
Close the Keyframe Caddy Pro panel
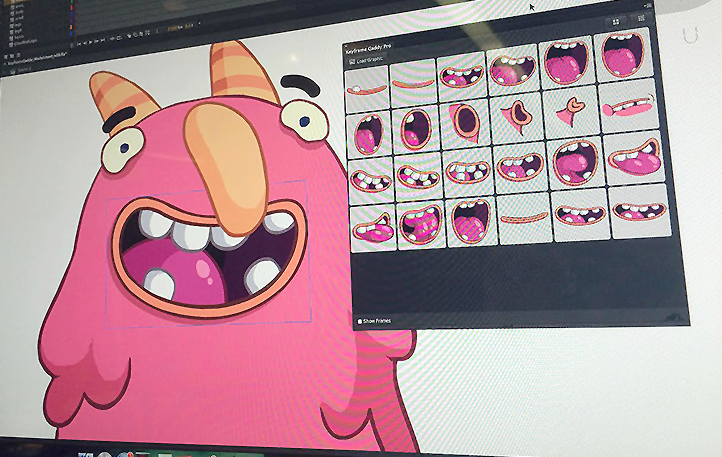[x=346, y=45]
